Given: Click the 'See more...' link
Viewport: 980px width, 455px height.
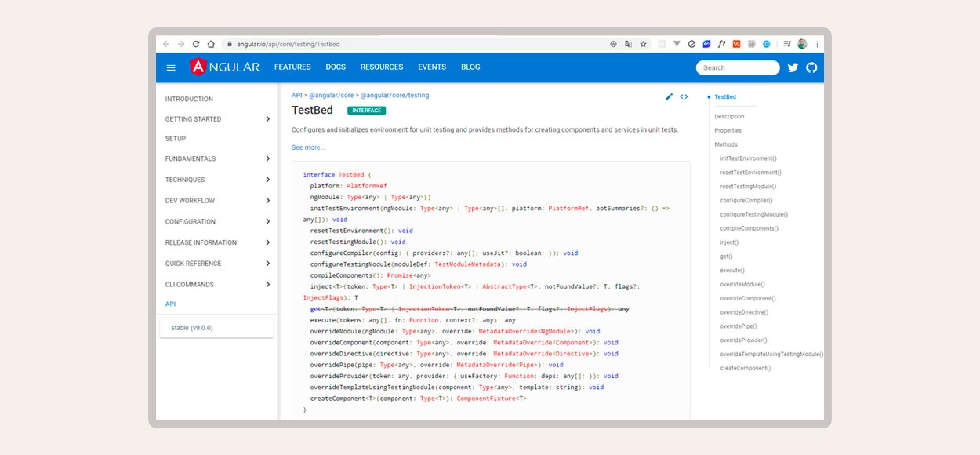Looking at the screenshot, I should 308,147.
